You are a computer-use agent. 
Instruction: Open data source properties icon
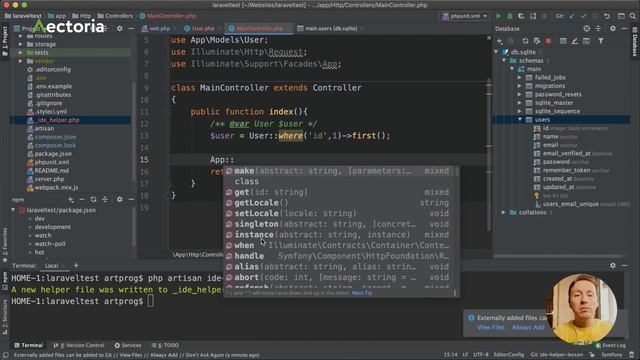coord(537,41)
